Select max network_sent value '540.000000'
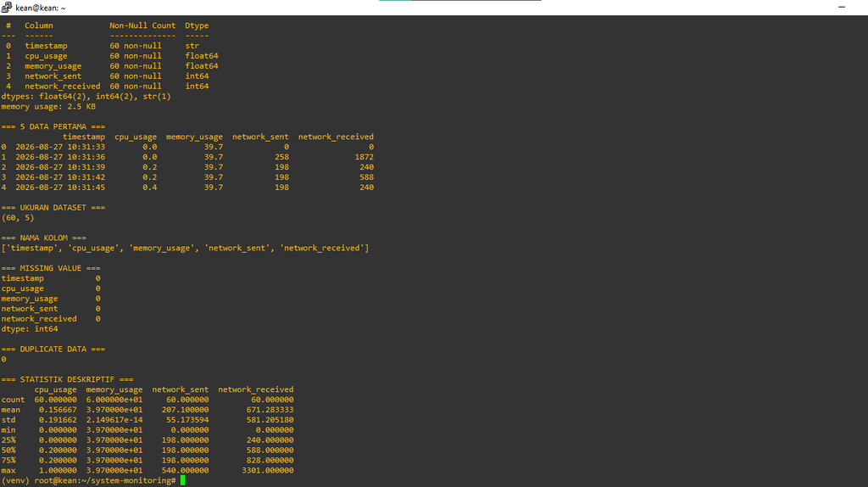 [185, 470]
